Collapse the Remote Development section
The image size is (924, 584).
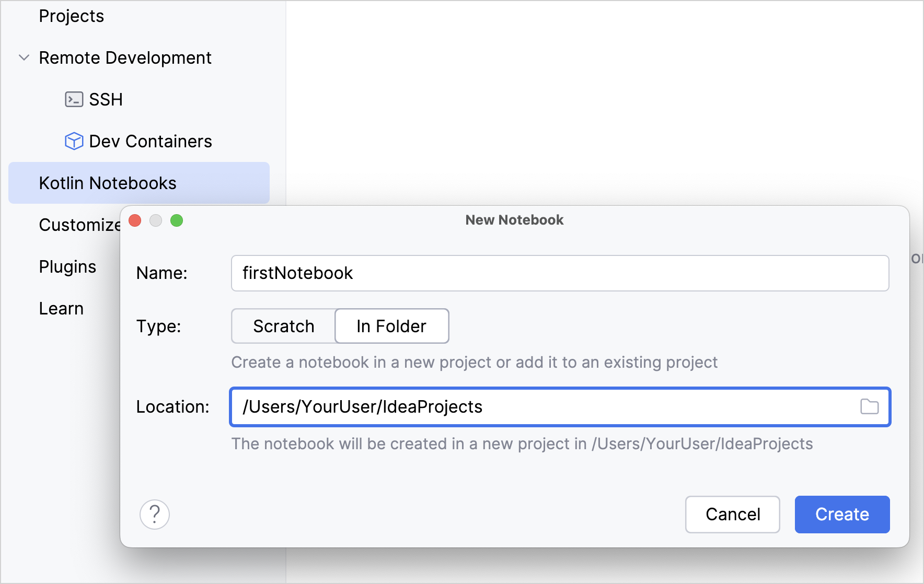(x=24, y=57)
